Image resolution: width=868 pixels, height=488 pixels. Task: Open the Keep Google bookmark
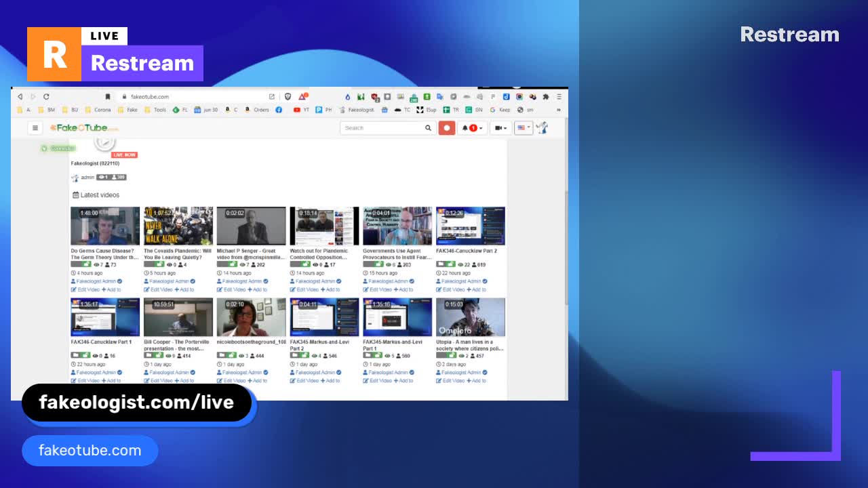500,110
